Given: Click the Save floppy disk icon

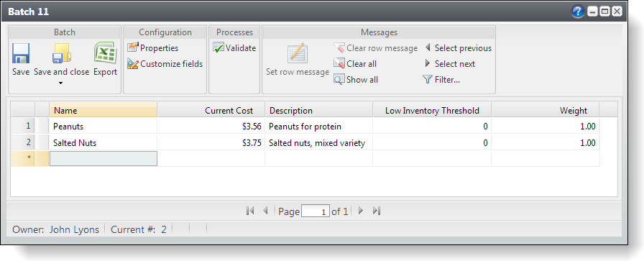Looking at the screenshot, I should pos(21,53).
